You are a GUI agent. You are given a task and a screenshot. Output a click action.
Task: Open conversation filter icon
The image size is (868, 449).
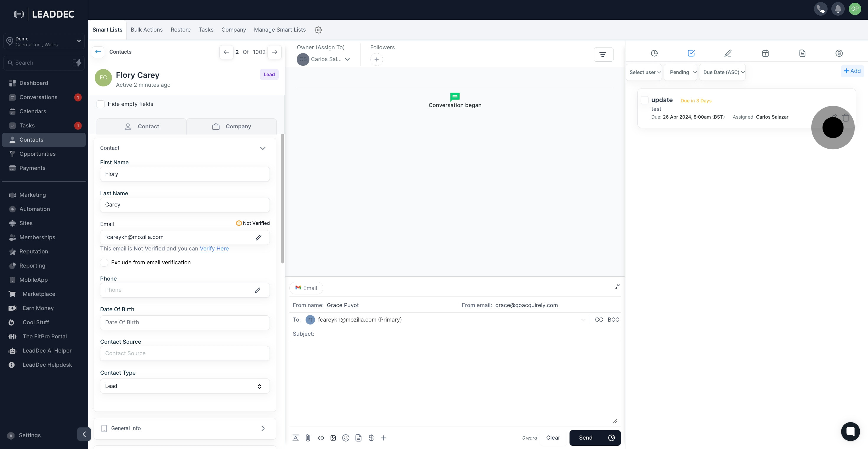[x=603, y=54]
